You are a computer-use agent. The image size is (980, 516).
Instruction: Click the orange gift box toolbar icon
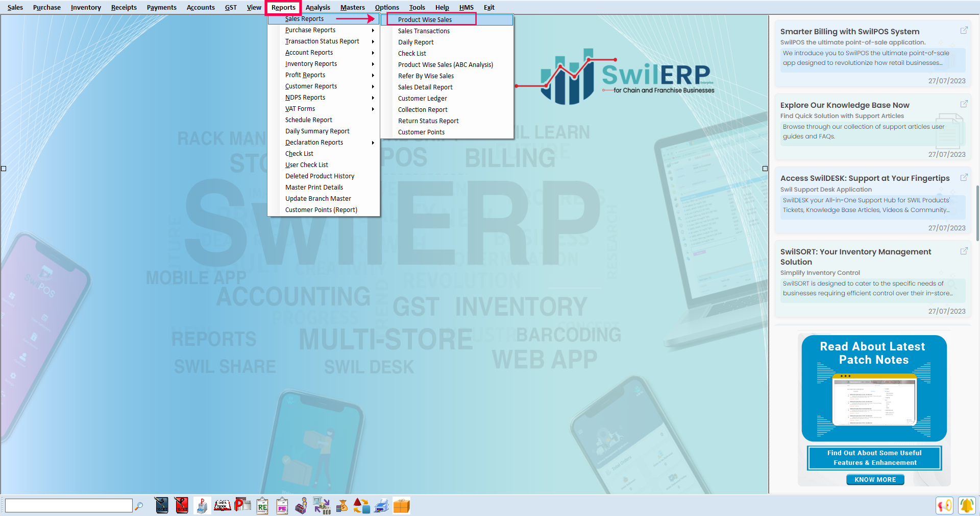(402, 505)
